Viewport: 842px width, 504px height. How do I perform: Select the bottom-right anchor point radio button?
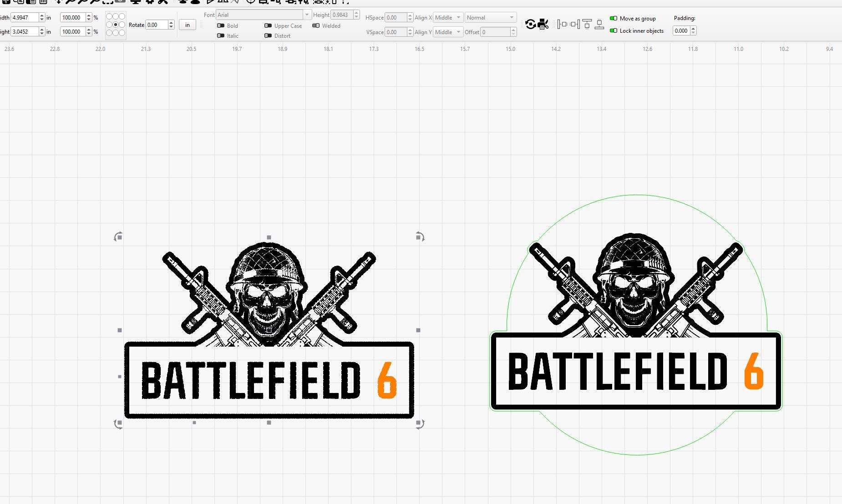[x=122, y=33]
